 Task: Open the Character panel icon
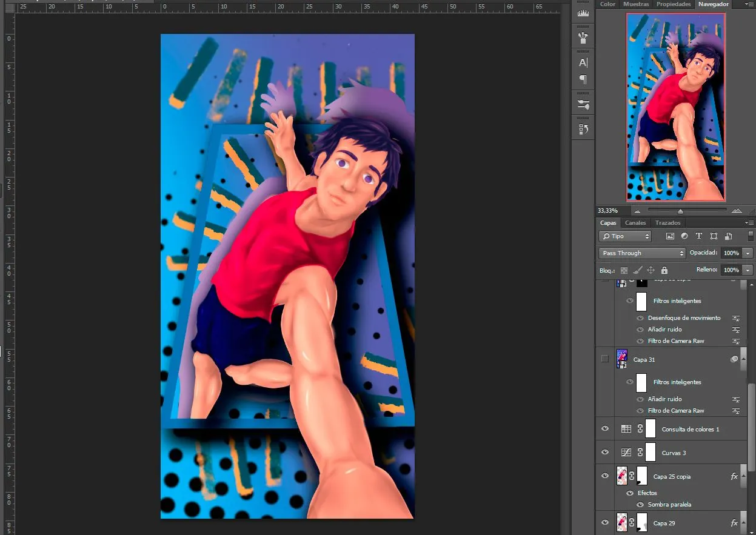pyautogui.click(x=583, y=62)
